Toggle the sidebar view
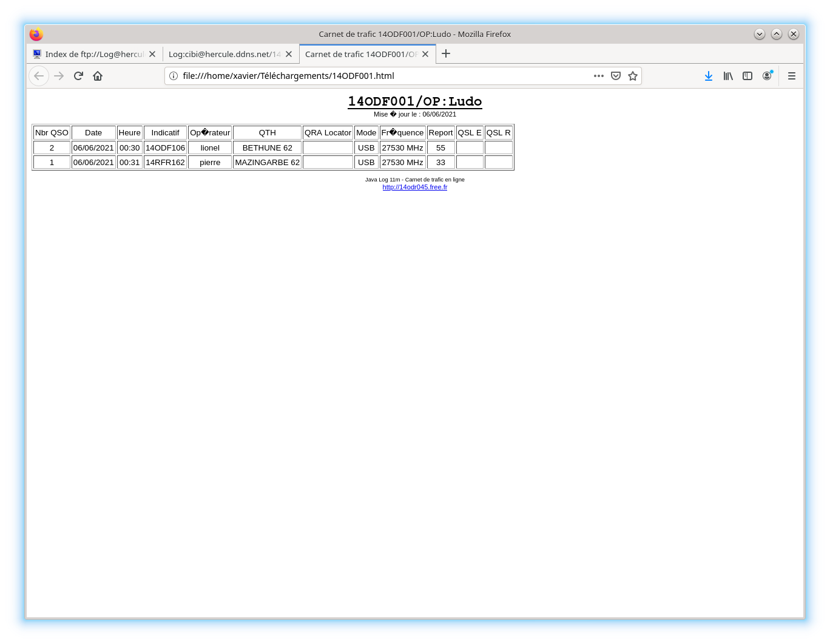The height and width of the screenshot is (644, 830). 747,76
